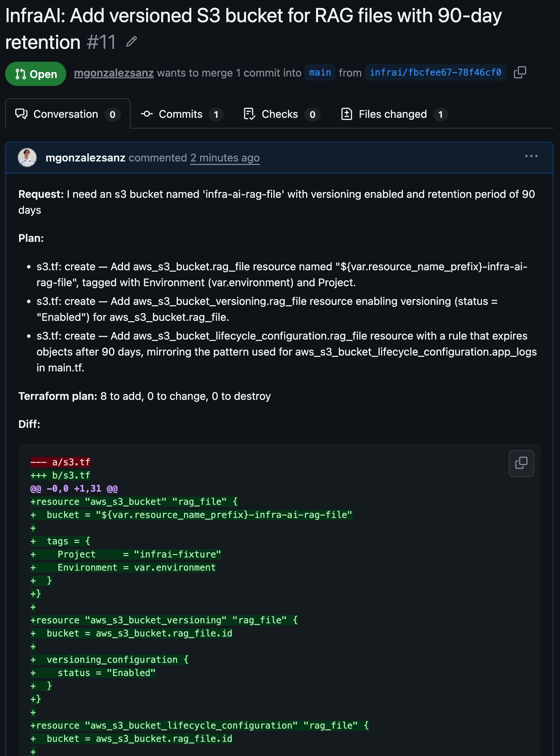Click the Conversation tab count 0 badge

(112, 114)
